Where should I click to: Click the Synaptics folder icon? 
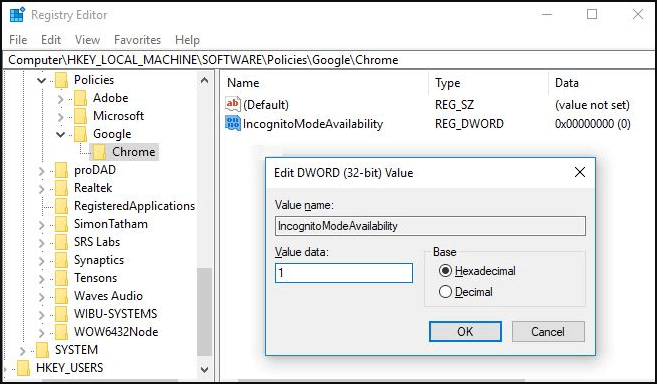[x=62, y=260]
